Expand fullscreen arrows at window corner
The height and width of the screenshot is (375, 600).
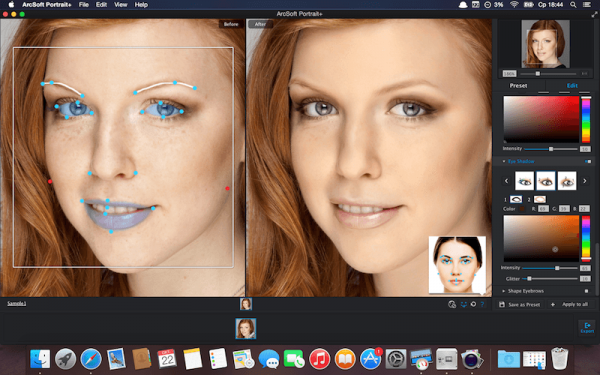[x=594, y=14]
